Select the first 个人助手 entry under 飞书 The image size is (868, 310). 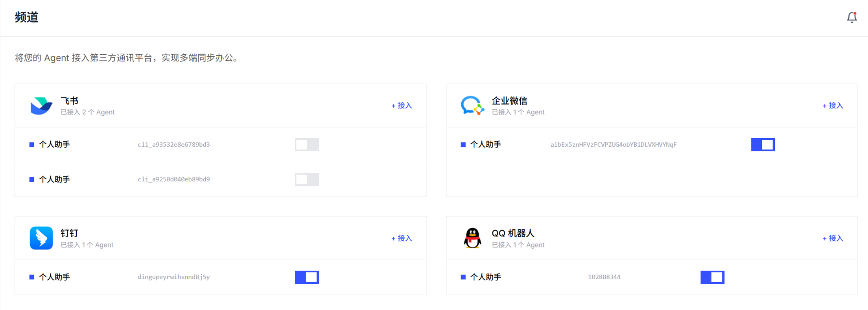pyautogui.click(x=54, y=144)
